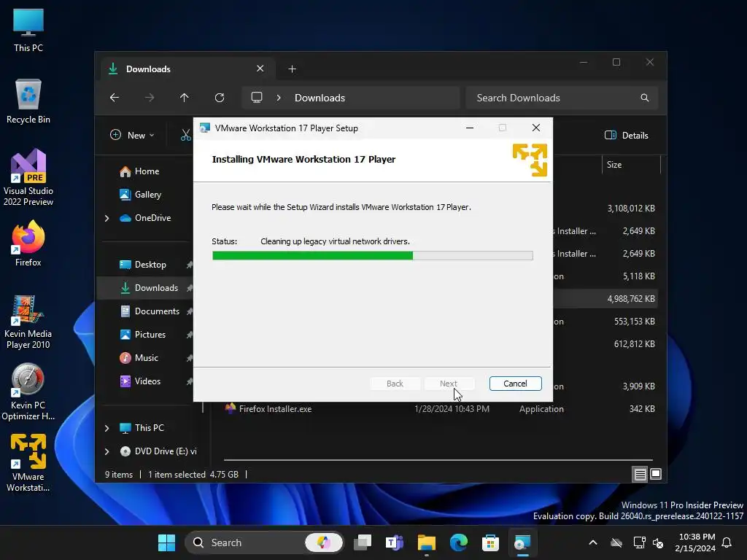Open Copilot icon in taskbar search box
747x560 pixels.
point(323,542)
